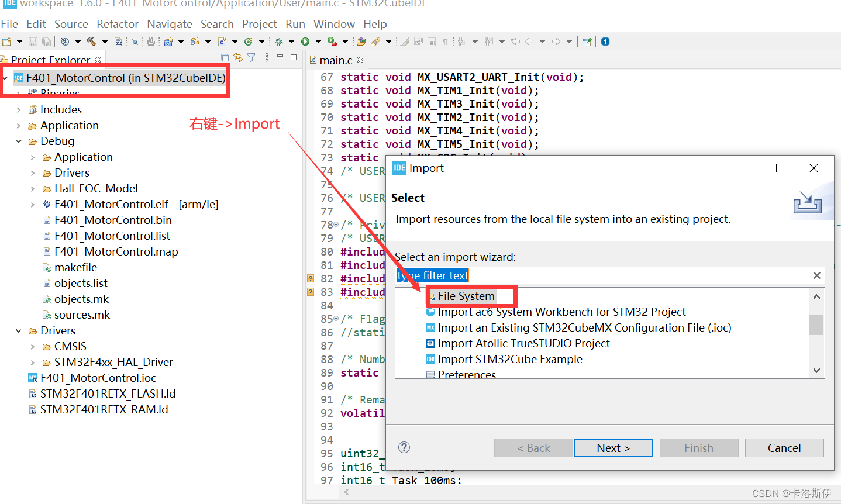Collapse the Debug folder
Viewport: 841px width, 504px height.
(x=19, y=141)
